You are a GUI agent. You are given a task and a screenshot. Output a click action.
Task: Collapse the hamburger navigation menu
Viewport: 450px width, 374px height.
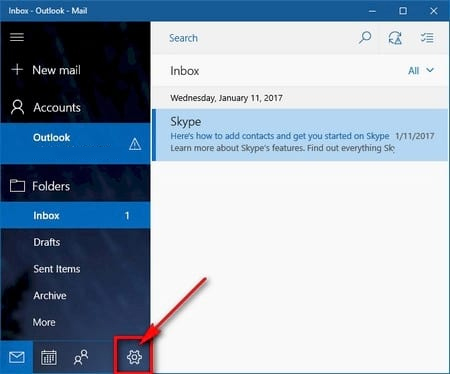tap(17, 37)
